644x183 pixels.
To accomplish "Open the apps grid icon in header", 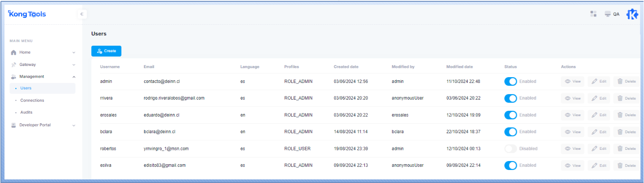I will tap(593, 14).
